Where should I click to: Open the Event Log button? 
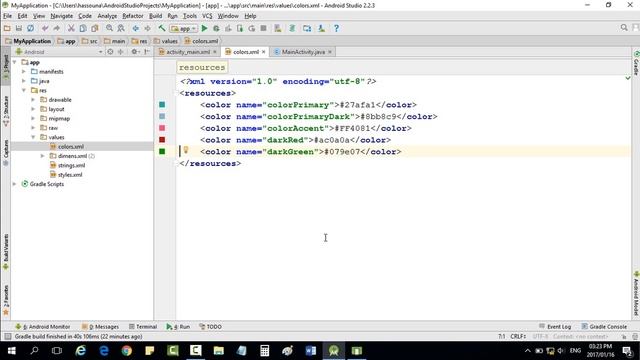(555, 327)
